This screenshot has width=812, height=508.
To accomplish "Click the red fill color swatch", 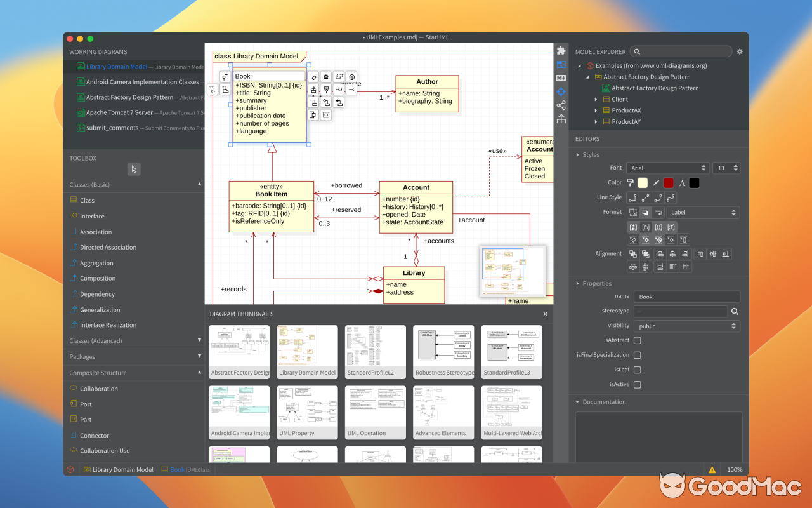I will tap(668, 182).
